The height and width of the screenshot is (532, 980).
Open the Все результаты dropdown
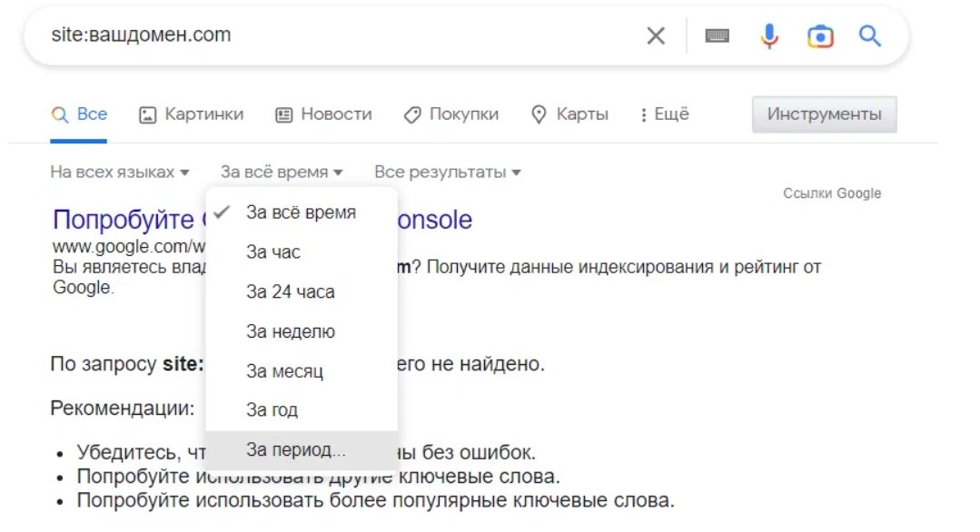(446, 172)
